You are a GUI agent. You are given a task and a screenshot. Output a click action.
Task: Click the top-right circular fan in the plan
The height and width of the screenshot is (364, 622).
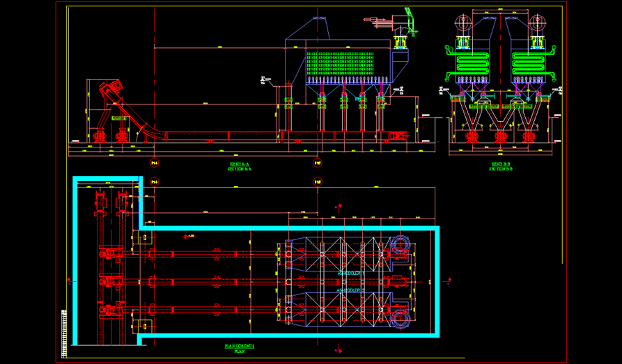400,244
